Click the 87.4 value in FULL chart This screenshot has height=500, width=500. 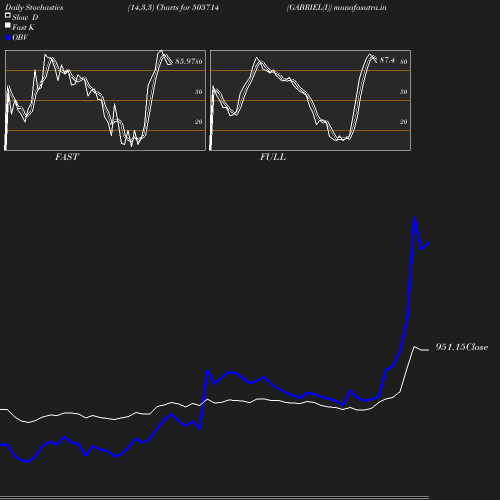(x=387, y=60)
